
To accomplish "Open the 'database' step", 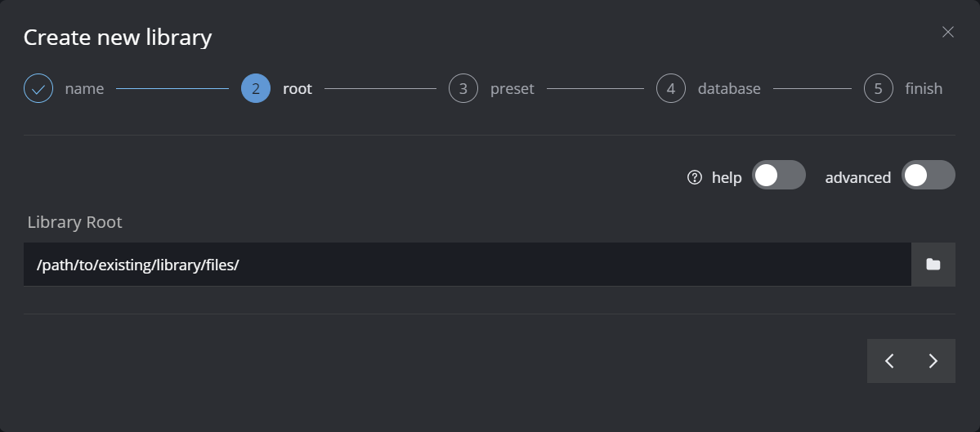I will tap(729, 88).
